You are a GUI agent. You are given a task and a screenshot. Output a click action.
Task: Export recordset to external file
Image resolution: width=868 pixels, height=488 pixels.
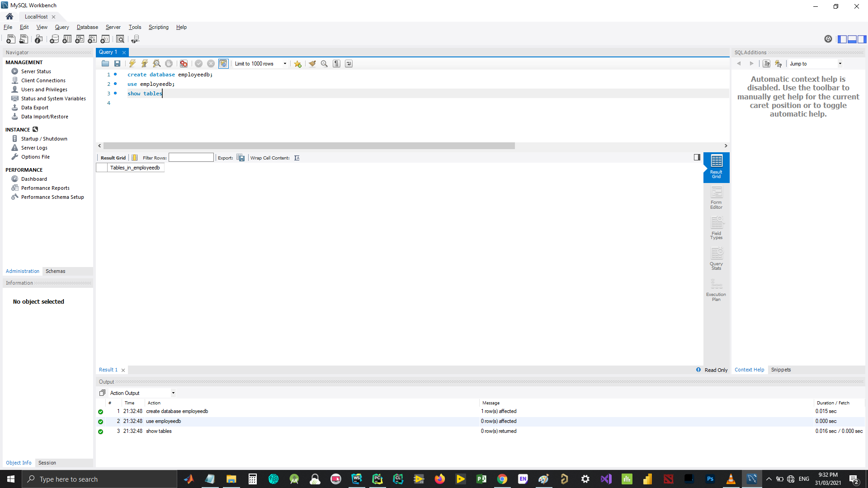click(x=241, y=158)
